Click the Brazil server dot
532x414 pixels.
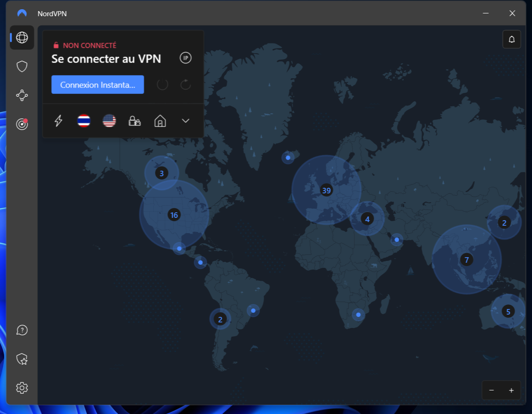coord(253,310)
